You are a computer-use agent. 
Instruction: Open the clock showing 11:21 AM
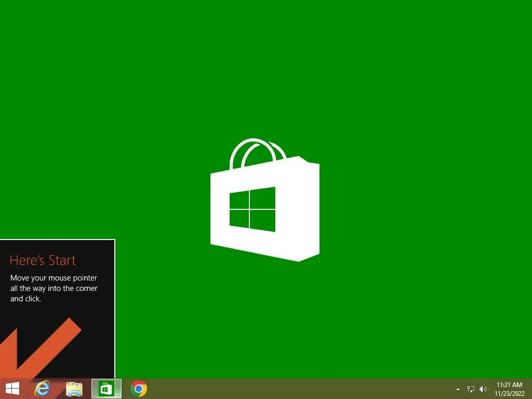click(510, 389)
